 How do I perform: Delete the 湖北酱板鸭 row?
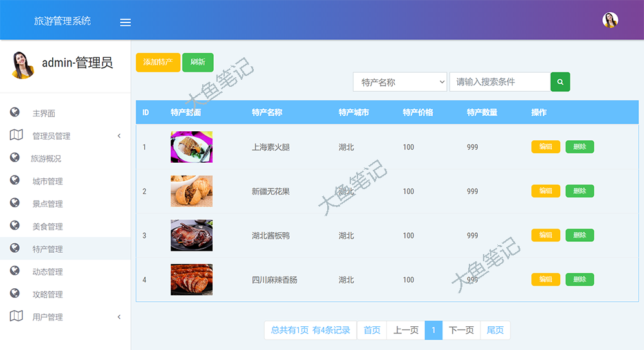580,235
